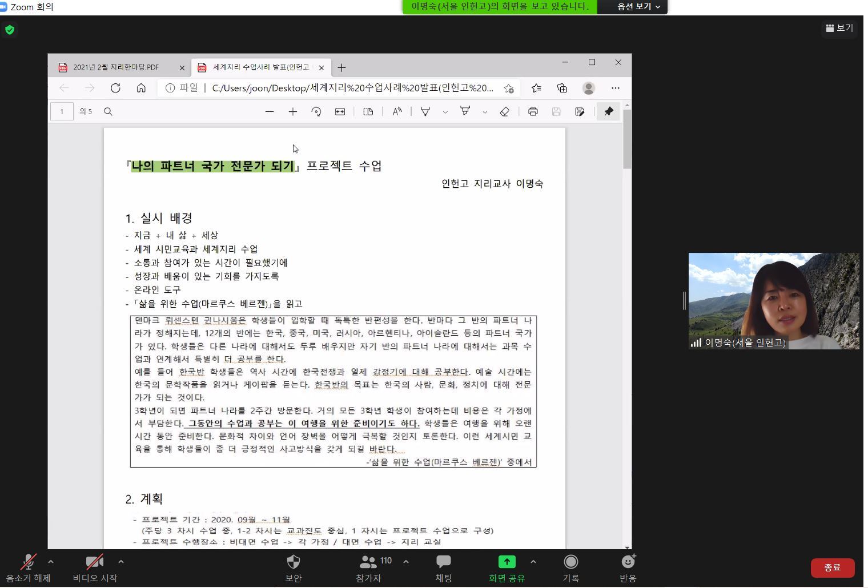Click the PDF page number field
This screenshot has width=868, height=588.
coord(62,112)
